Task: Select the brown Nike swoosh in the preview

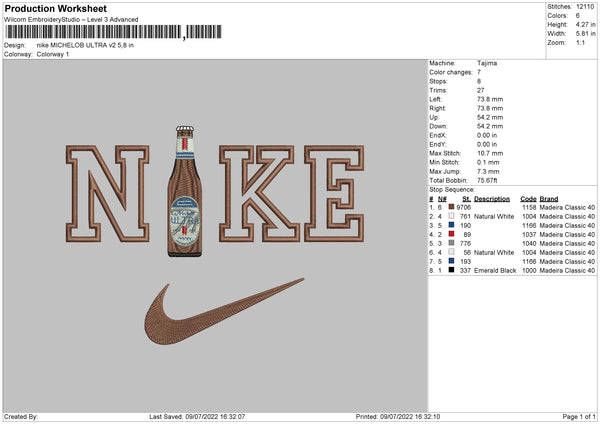Action: pos(224,312)
